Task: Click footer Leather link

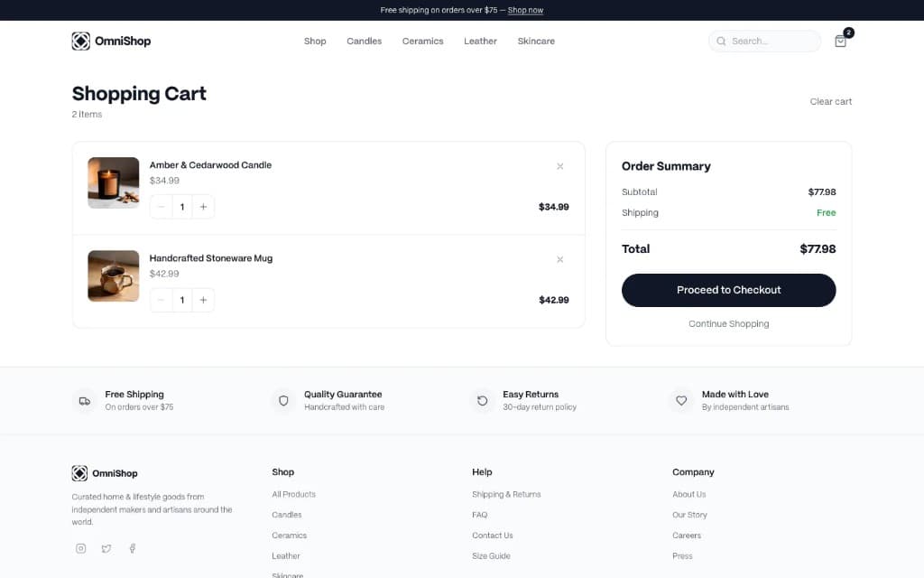Action: tap(286, 556)
